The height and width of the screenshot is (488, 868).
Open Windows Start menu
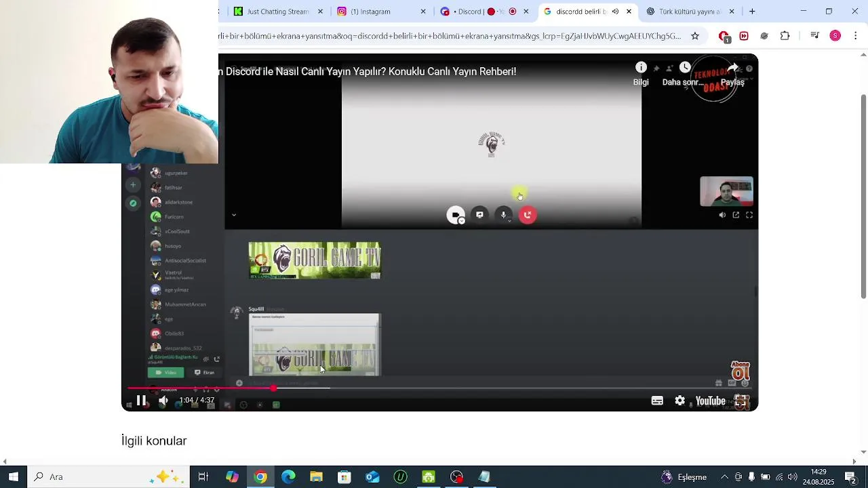coord(14,476)
